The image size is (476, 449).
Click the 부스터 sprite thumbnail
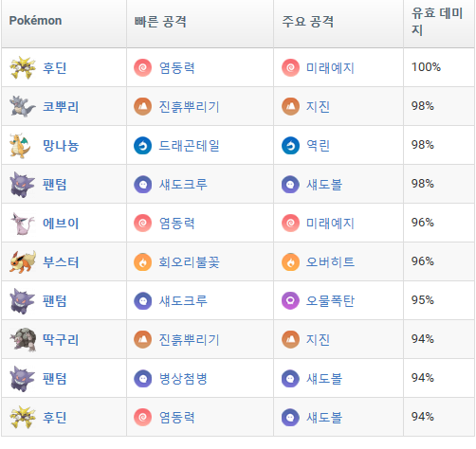pyautogui.click(x=22, y=261)
